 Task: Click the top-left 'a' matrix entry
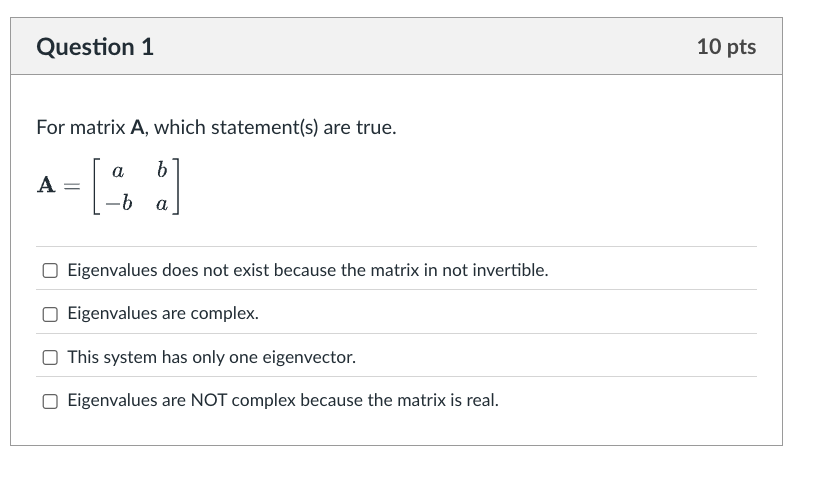[x=119, y=171]
